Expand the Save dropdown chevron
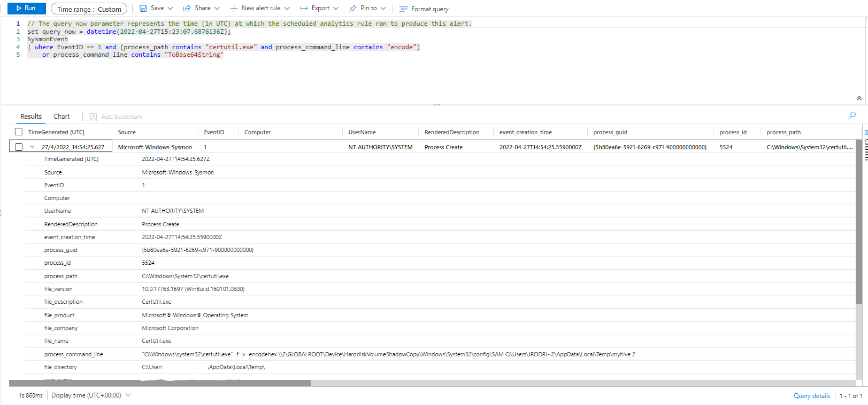Screen dimensions: 868x405 pos(170,9)
